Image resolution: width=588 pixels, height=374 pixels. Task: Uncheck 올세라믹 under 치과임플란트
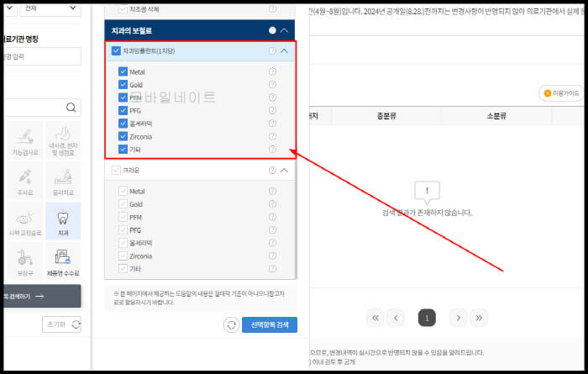pos(123,124)
